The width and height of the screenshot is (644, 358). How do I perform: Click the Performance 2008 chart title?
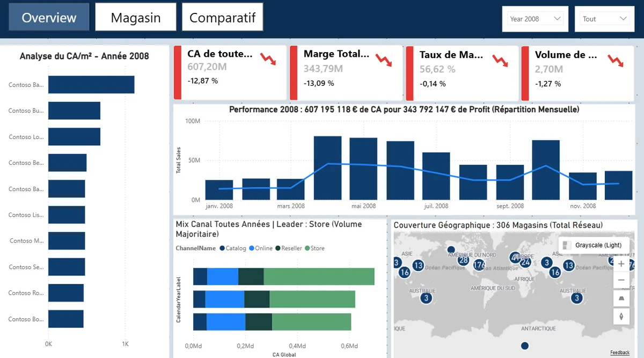[404, 109]
